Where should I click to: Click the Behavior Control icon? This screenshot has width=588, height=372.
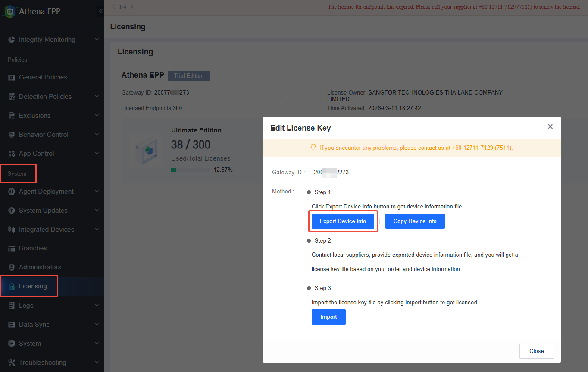tap(12, 135)
